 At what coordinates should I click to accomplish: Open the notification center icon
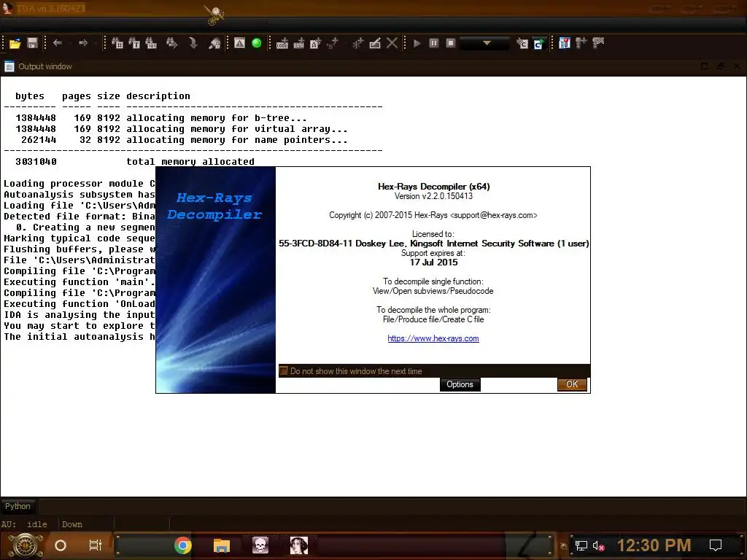[x=716, y=545]
